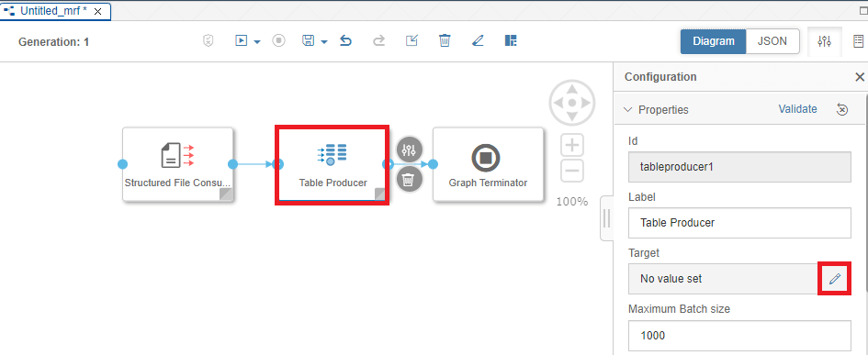
Task: Delete selection using toolbar trash icon
Action: pyautogui.click(x=445, y=41)
